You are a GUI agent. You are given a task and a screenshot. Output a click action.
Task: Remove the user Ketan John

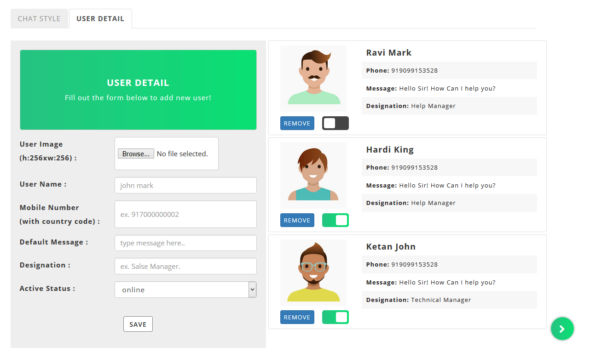(x=297, y=317)
